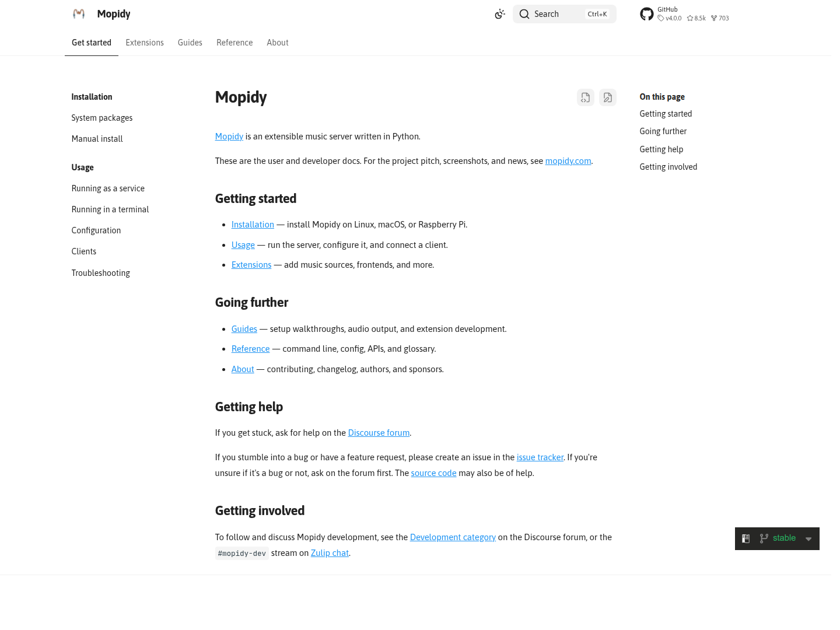
Task: Click the Read the Docs book icon
Action: pyautogui.click(x=745, y=538)
